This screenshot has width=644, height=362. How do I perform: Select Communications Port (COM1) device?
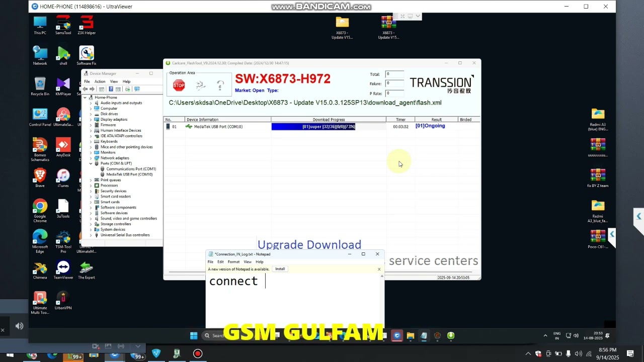[131, 169]
